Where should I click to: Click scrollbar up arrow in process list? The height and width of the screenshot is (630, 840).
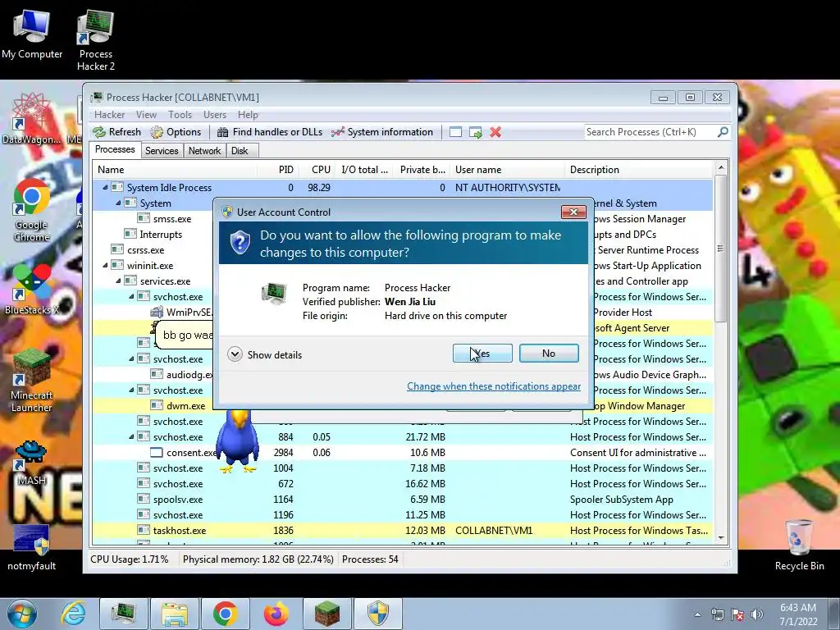tap(721, 167)
